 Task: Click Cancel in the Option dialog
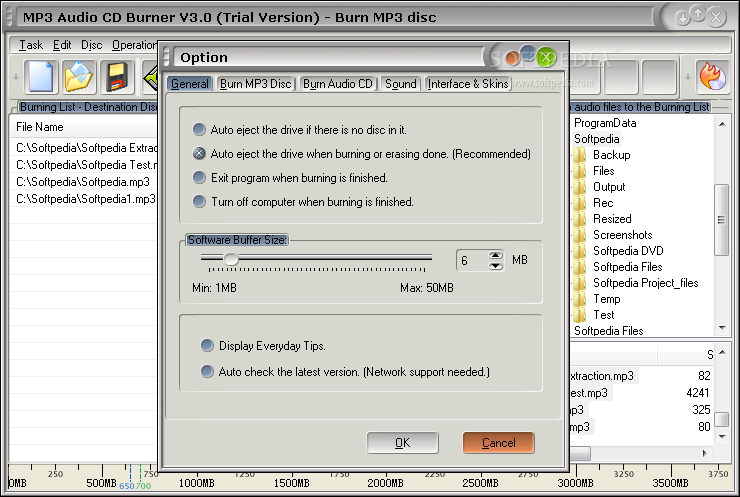click(x=498, y=443)
